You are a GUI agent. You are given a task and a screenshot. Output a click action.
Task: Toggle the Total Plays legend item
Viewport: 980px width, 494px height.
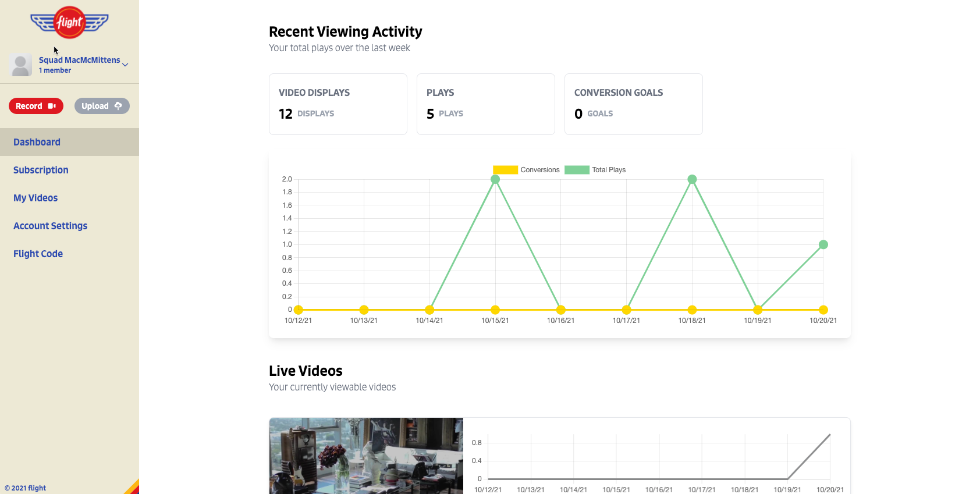[x=595, y=170]
